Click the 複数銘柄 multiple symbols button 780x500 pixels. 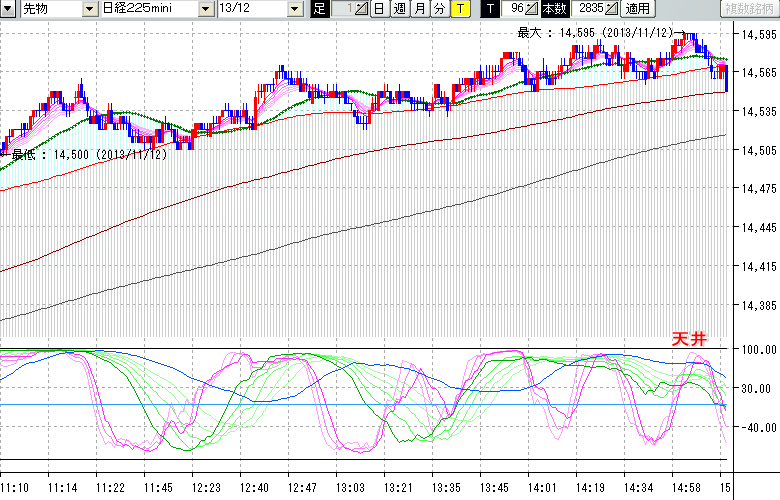point(746,9)
